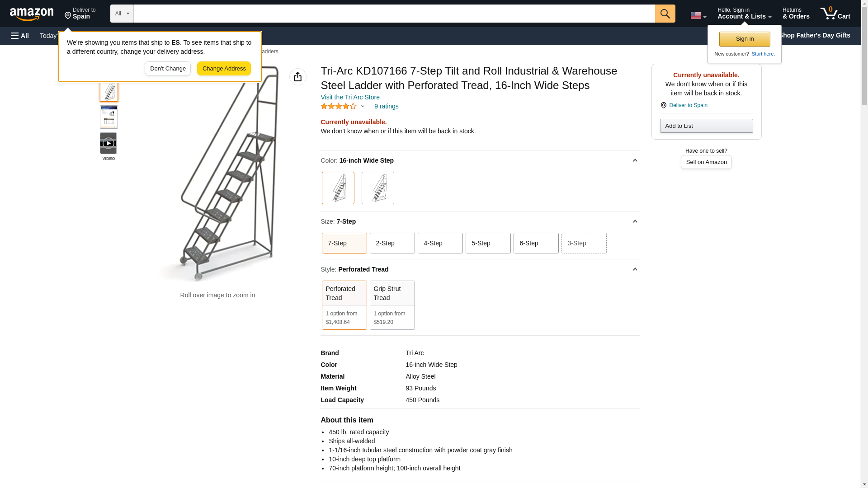Image resolution: width=868 pixels, height=488 pixels.
Task: Open the star rating popover arrow
Action: [x=363, y=107]
